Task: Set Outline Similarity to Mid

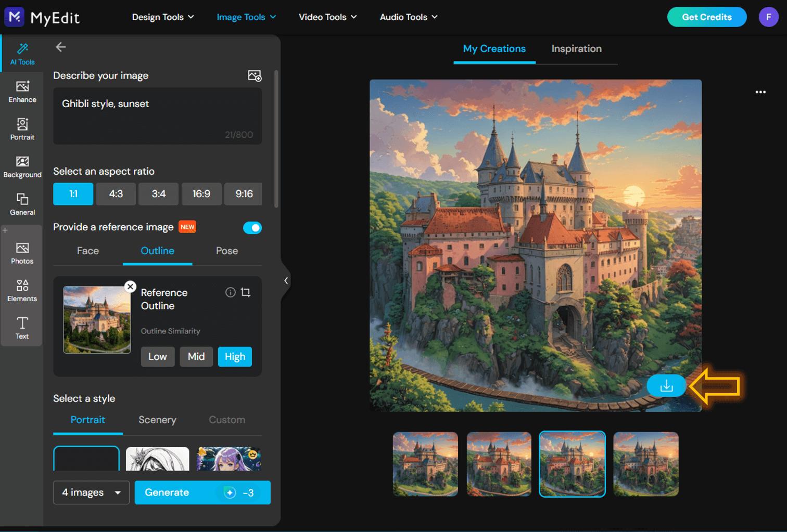Action: (196, 356)
